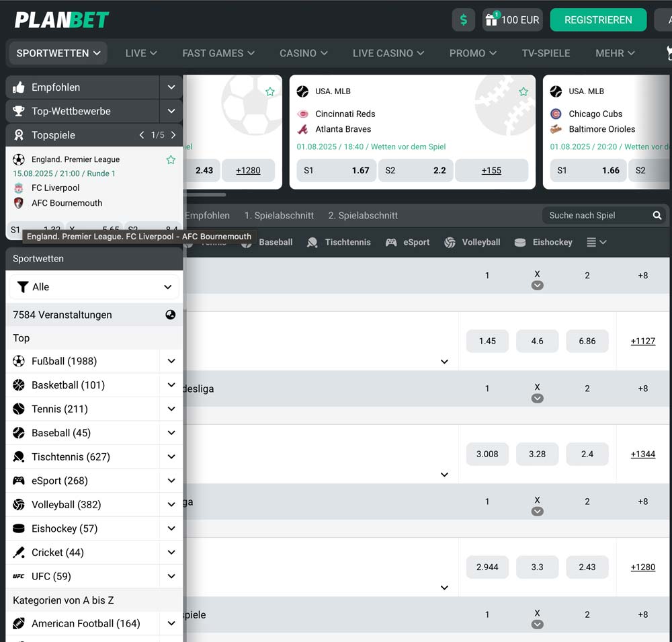Click the Topspiele ribbon icon
Viewport: 672px width, 642px height.
[x=18, y=135]
